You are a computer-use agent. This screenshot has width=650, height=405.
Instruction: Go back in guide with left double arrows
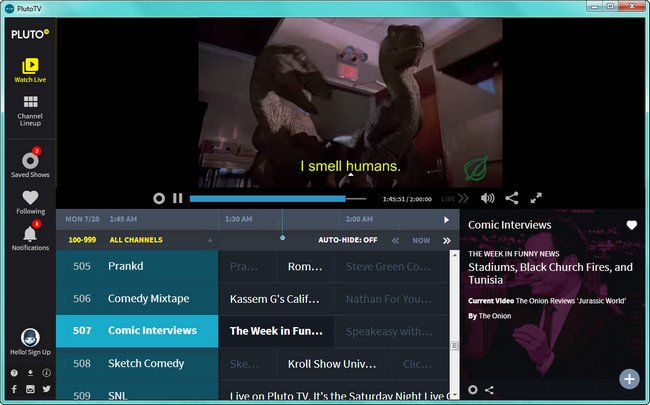pyautogui.click(x=395, y=241)
